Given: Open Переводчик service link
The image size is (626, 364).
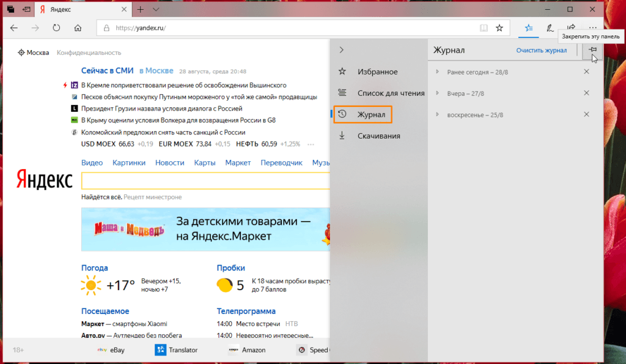Looking at the screenshot, I should [x=281, y=162].
